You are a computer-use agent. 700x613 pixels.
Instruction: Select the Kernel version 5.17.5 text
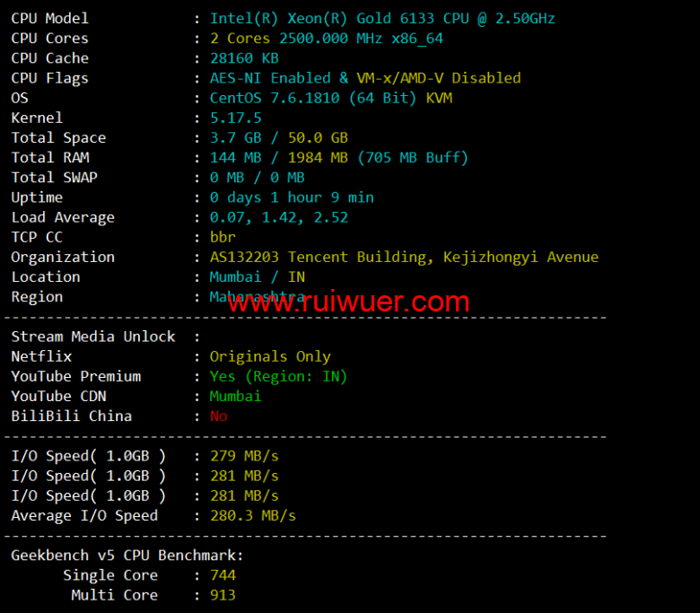click(x=235, y=118)
